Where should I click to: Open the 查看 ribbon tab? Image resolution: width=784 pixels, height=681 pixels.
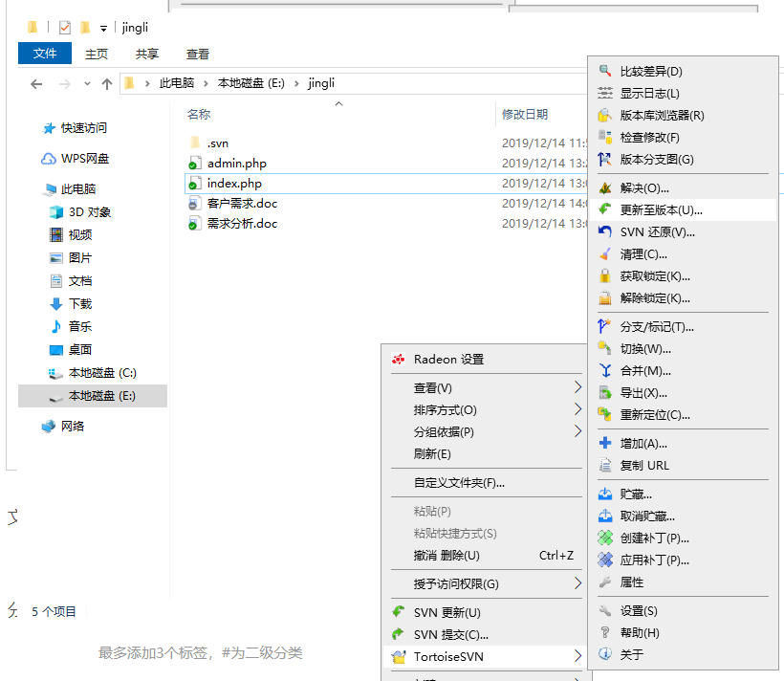[198, 54]
